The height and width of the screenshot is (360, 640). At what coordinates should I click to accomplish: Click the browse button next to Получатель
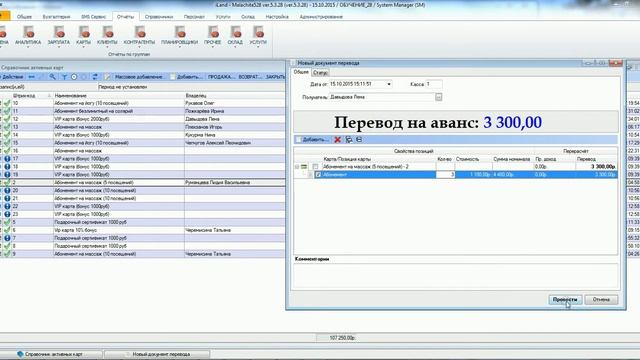pos(438,97)
